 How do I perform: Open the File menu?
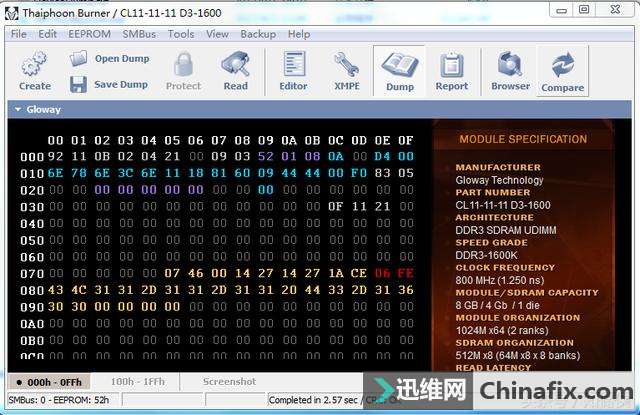pos(19,34)
